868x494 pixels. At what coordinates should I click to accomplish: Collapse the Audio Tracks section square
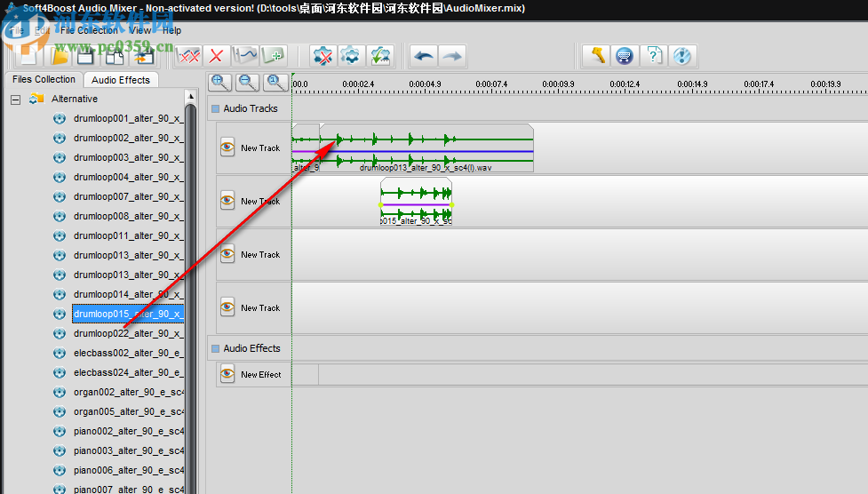tap(216, 108)
